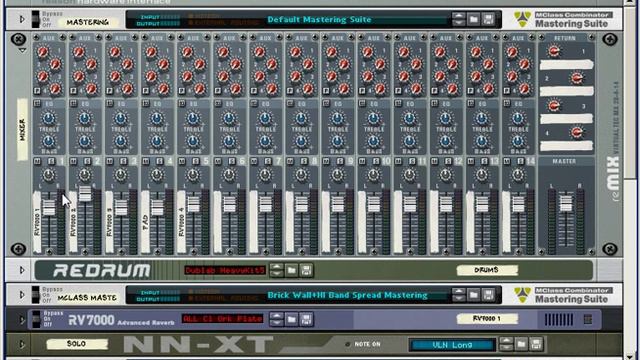Open Redrum patch browser folder icon

point(291,270)
